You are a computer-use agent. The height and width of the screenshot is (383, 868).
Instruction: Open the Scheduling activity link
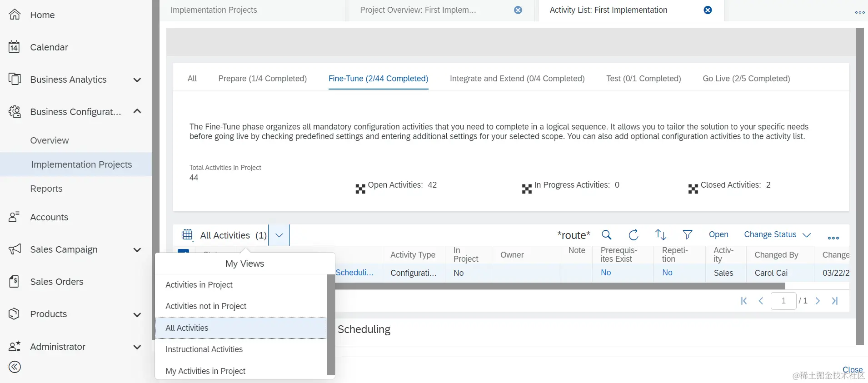354,273
